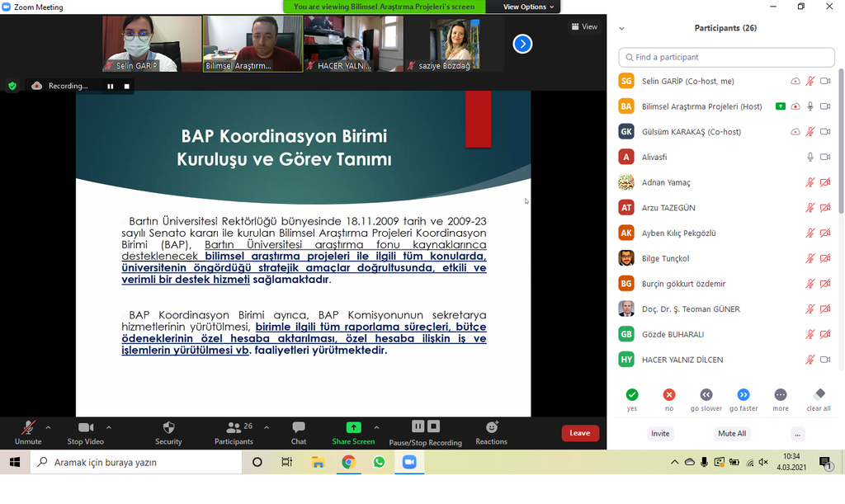Expand audio options arrow beside Unmute
The height and width of the screenshot is (504, 845).
click(x=48, y=427)
